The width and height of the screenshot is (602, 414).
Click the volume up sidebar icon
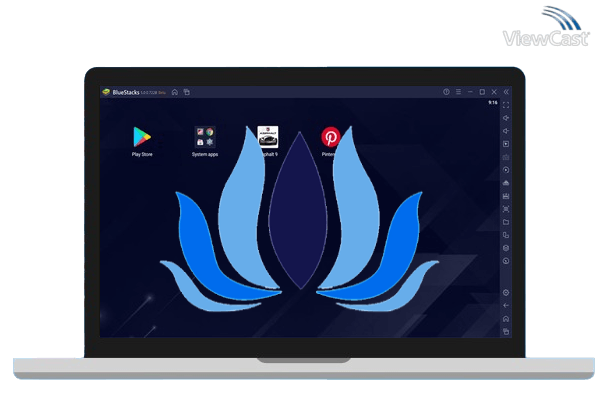(x=506, y=118)
